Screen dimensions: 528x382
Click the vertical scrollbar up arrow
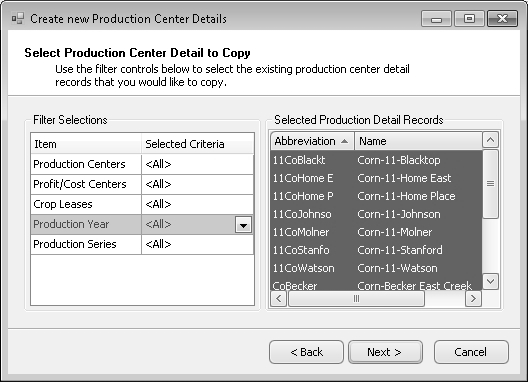490,140
